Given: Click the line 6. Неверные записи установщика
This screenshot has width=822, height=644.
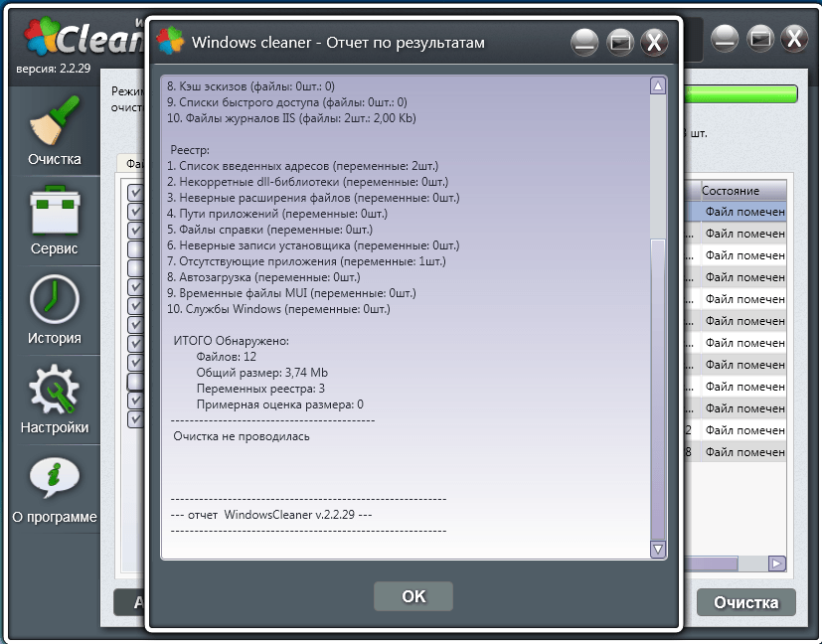Looking at the screenshot, I should click(313, 245).
